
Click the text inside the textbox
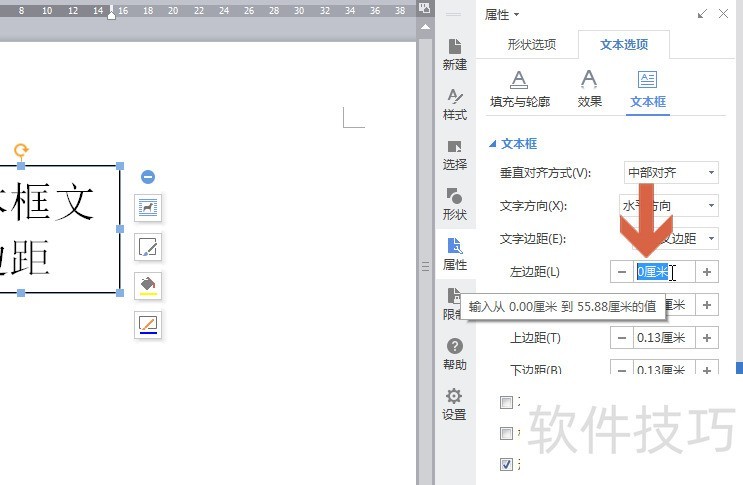47,230
